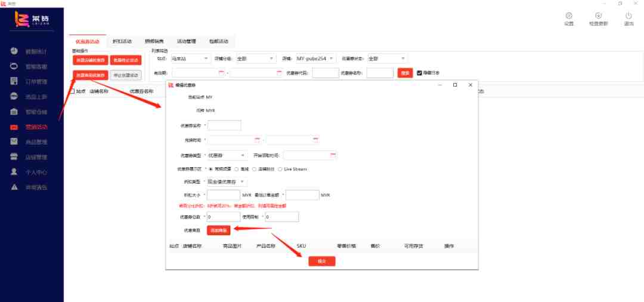644x302 pixels.
Task: Switch to the 优惠券活动 tab
Action: pyautogui.click(x=88, y=42)
